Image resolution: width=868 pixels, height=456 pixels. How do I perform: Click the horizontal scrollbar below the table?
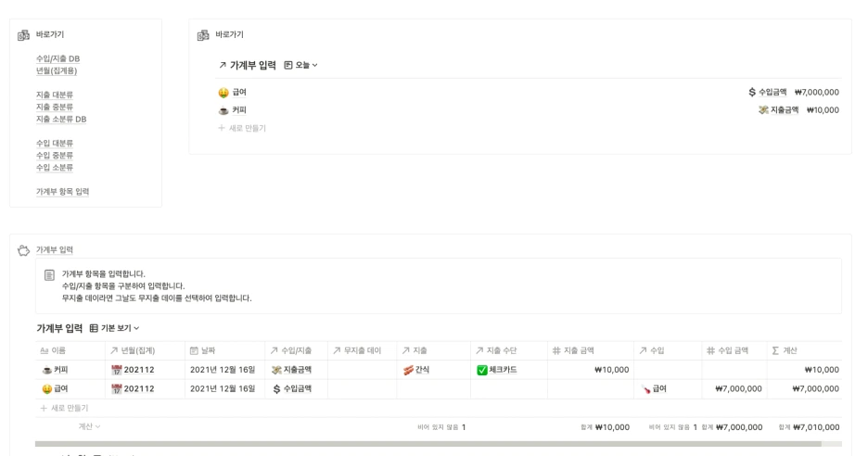[428, 444]
